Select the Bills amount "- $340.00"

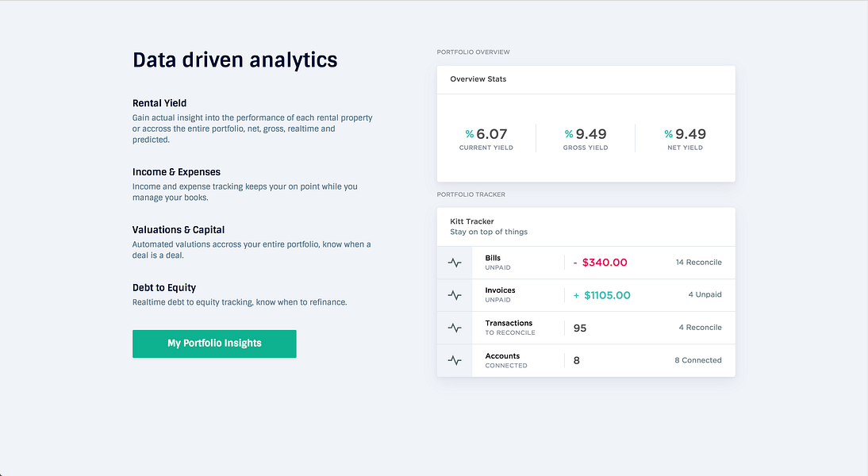[600, 263]
